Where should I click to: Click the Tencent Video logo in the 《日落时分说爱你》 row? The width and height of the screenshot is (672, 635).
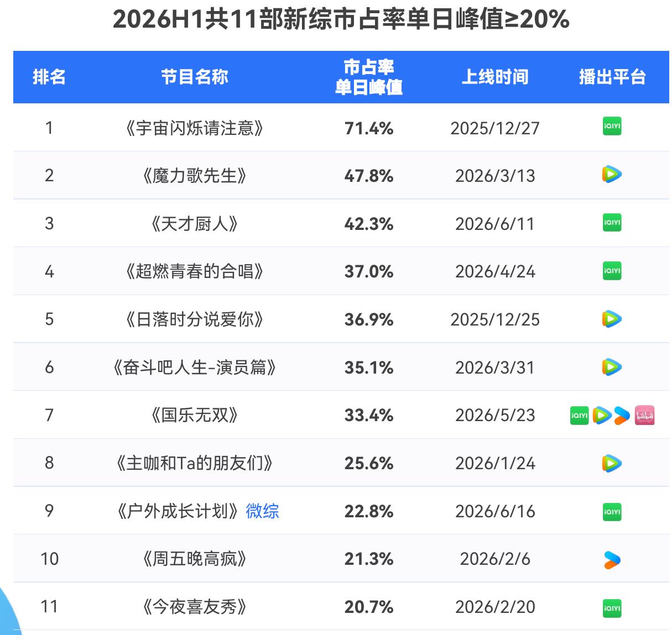pyautogui.click(x=612, y=319)
